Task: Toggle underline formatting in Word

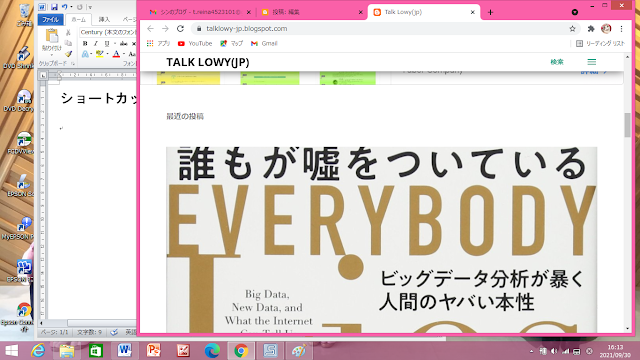Action: (107, 43)
